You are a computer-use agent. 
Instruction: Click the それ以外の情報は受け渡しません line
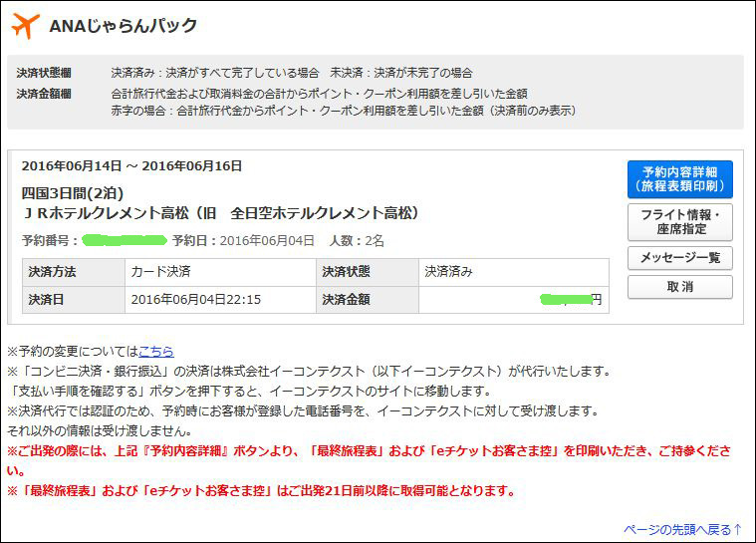[101, 430]
